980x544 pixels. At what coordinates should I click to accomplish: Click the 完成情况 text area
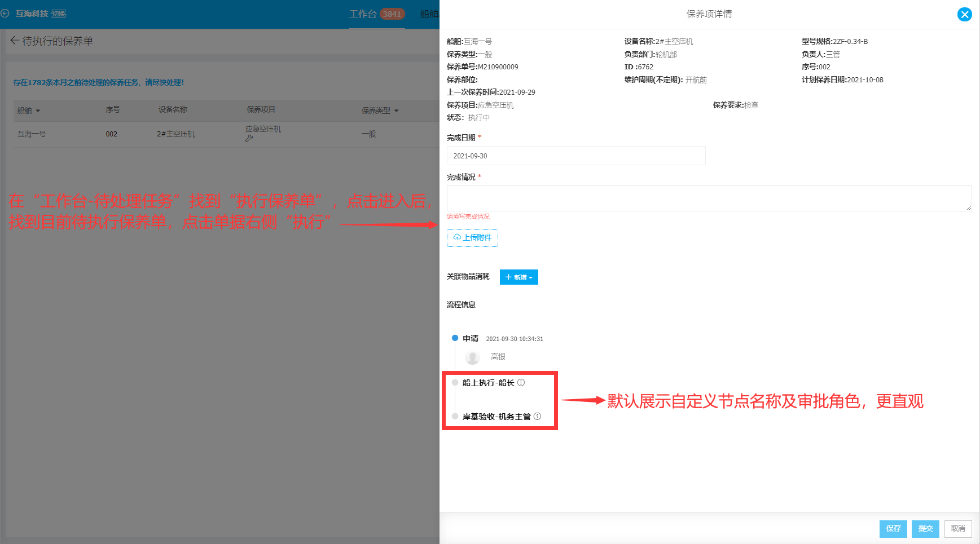(x=709, y=198)
